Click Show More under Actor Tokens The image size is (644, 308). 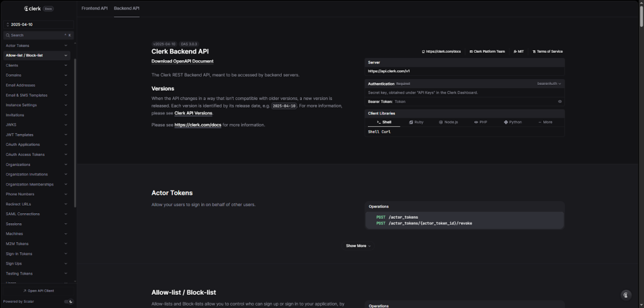click(x=358, y=246)
